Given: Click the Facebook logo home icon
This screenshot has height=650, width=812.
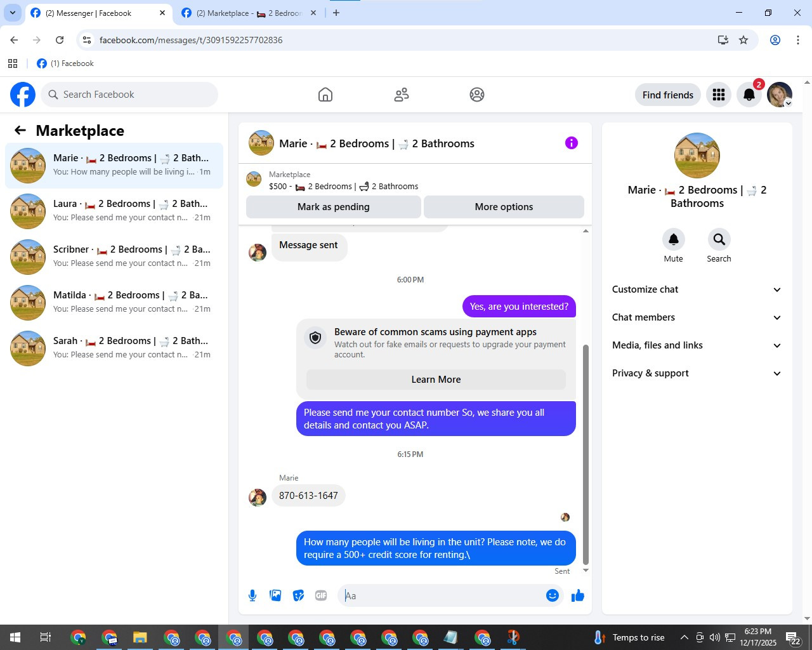Looking at the screenshot, I should (23, 95).
